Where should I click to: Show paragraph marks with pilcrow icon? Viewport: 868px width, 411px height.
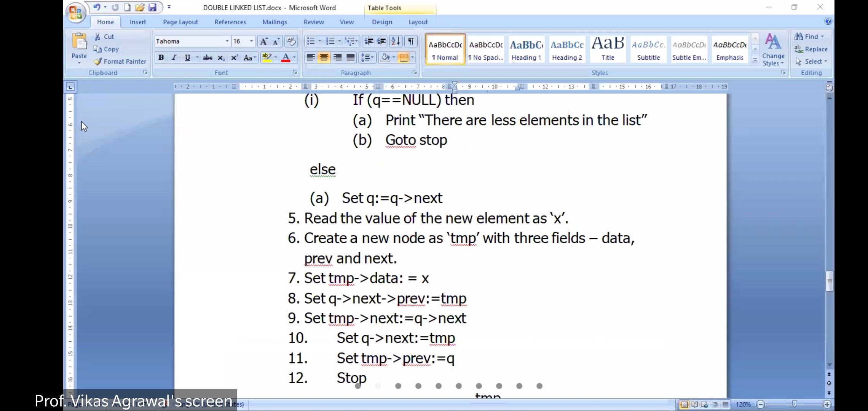(x=411, y=41)
